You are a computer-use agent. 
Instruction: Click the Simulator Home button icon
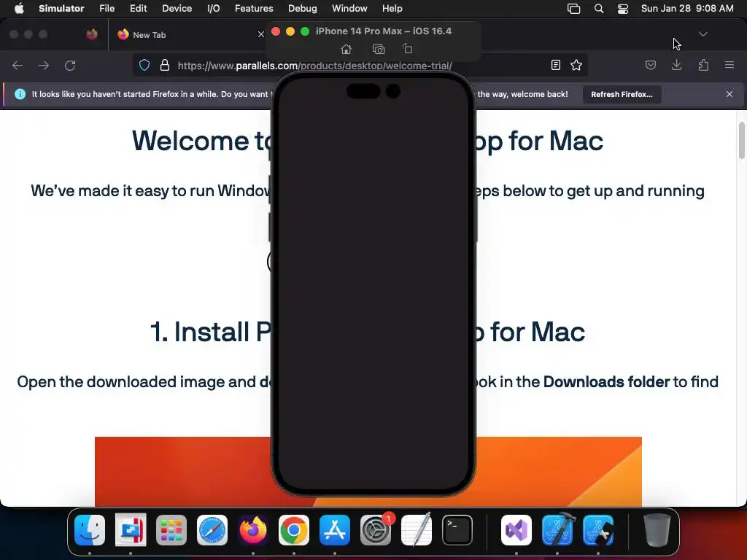click(347, 49)
